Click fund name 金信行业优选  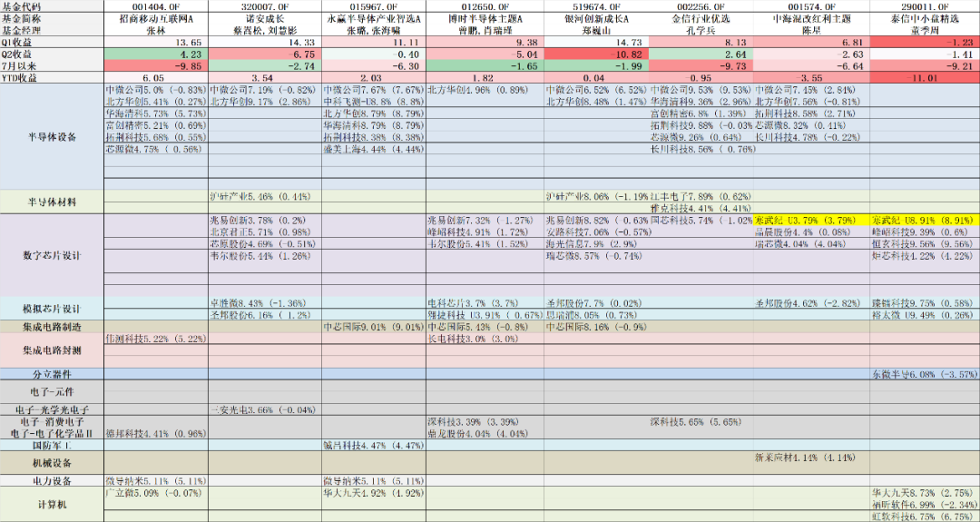point(701,19)
